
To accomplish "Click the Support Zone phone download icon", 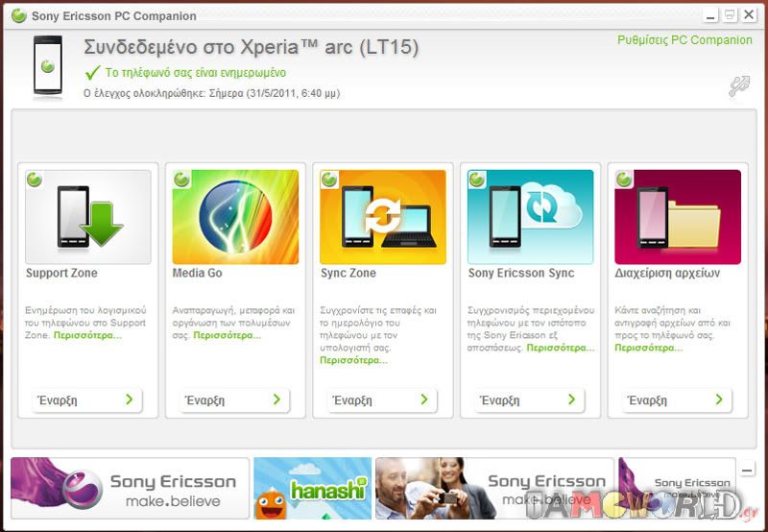I will click(x=88, y=217).
